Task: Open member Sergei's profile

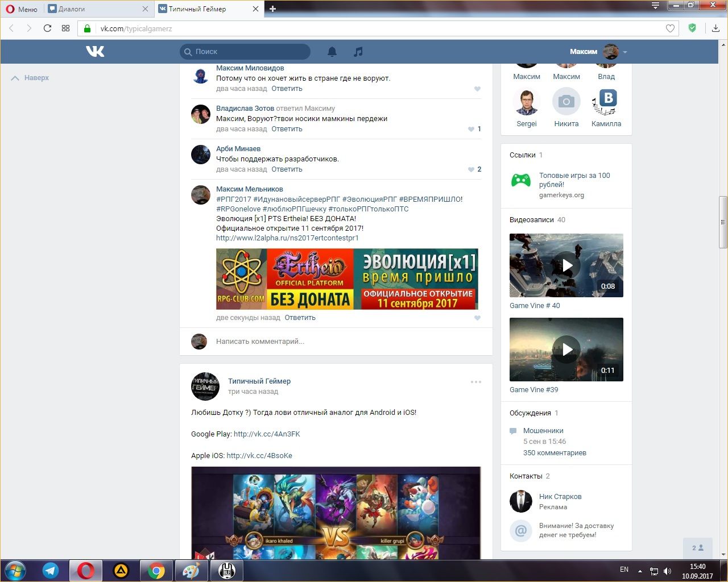Action: coord(527,107)
